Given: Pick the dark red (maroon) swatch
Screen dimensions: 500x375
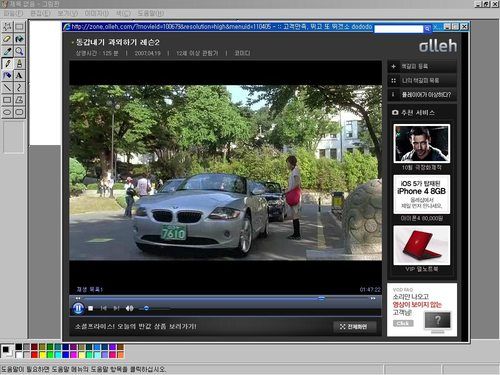Looking at the screenshot, I should 34,347.
